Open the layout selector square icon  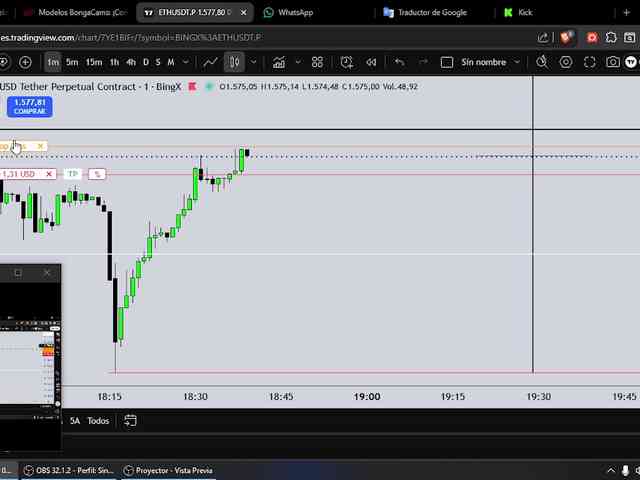click(447, 62)
